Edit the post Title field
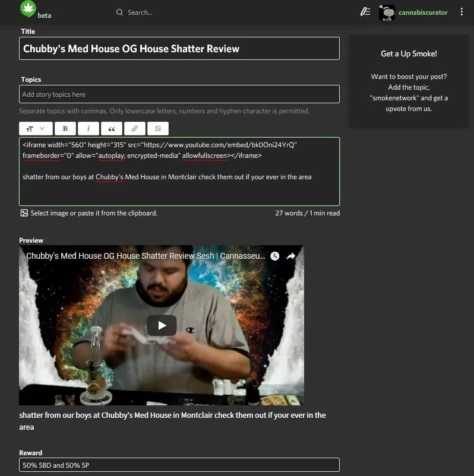This screenshot has height=476, width=474. point(179,49)
